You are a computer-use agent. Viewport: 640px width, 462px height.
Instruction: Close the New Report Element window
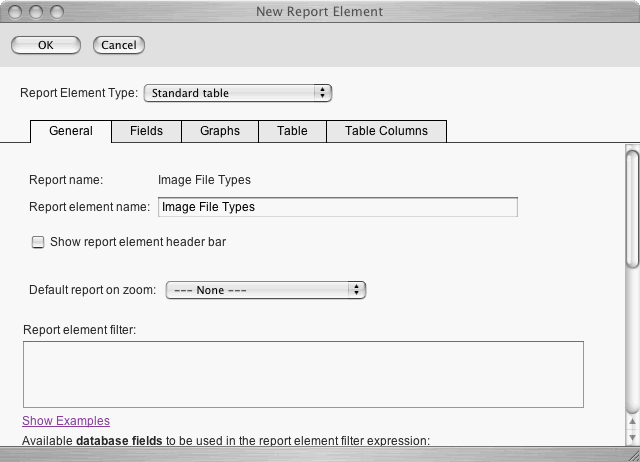14,10
